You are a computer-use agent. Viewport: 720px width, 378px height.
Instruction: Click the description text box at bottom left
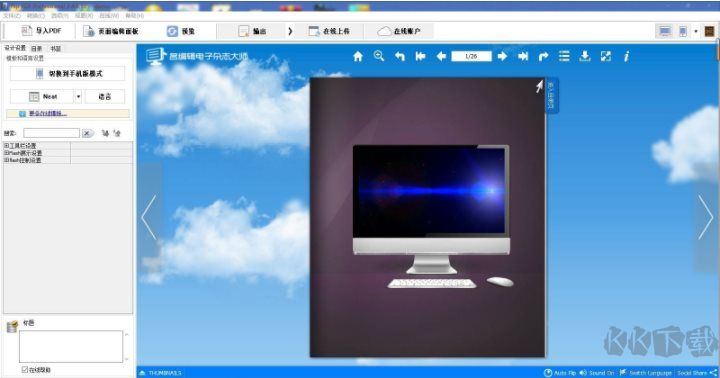[71, 346]
